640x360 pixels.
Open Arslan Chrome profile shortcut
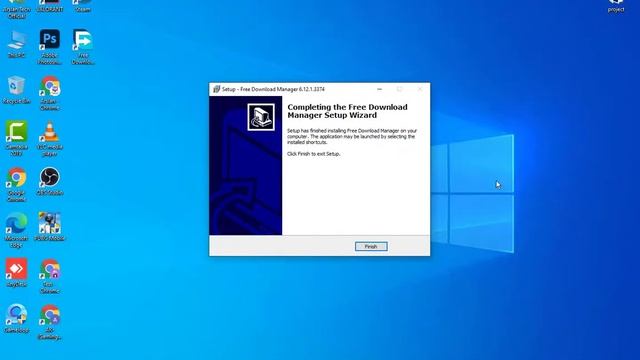(49, 93)
